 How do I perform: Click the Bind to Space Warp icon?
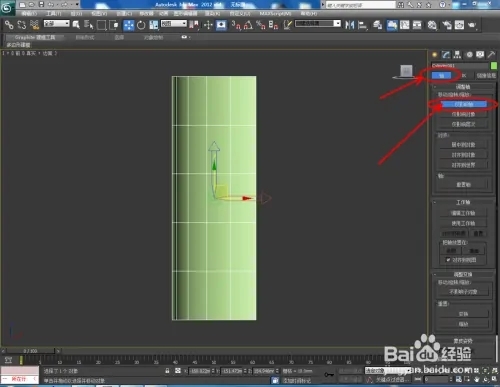34,25
